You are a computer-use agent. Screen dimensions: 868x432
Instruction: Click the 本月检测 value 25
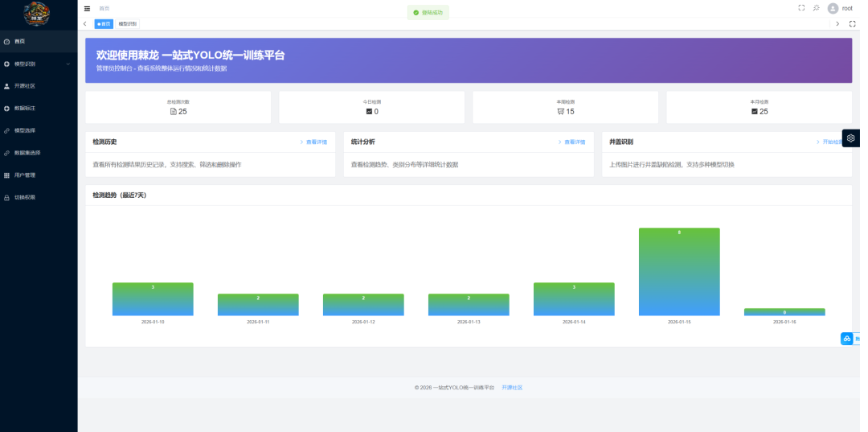coord(764,111)
